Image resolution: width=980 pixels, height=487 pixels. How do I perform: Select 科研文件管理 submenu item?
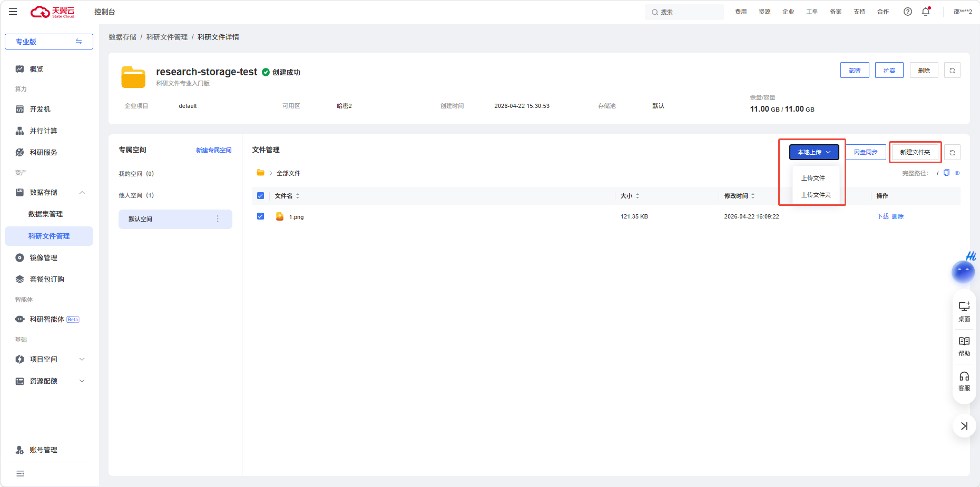click(49, 236)
